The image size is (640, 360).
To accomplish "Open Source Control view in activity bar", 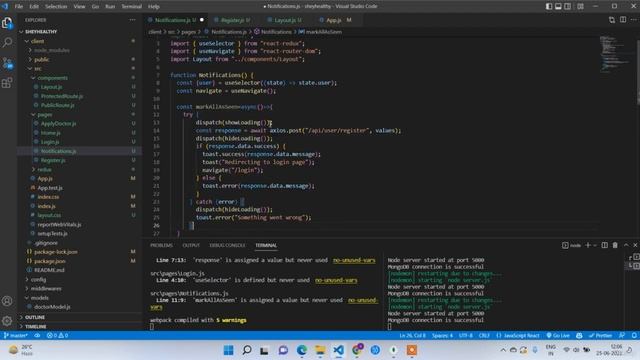I will click(x=7, y=63).
